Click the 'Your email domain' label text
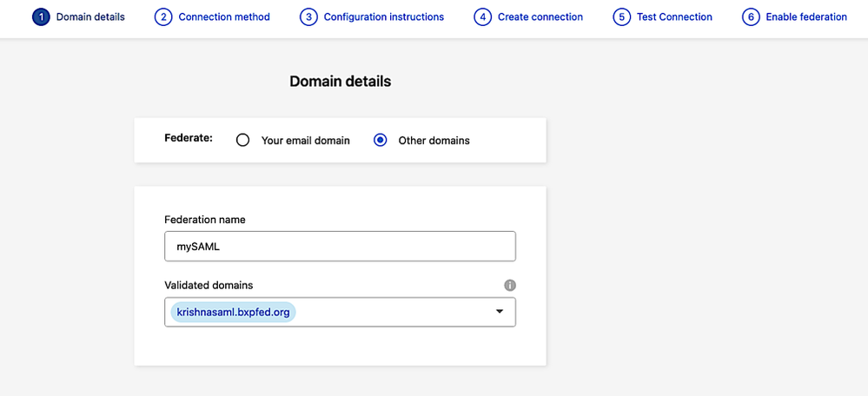Screen dimensions: 868x396 306,140
